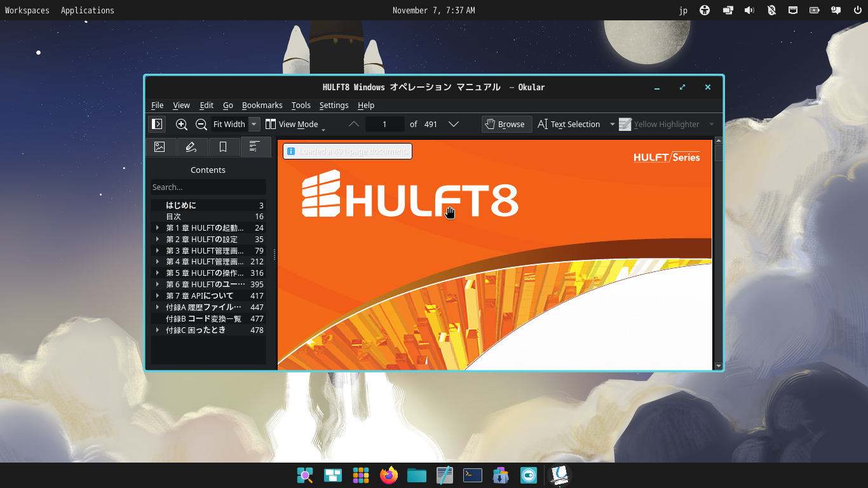Open the View menu
Image resolution: width=868 pixels, height=488 pixels.
click(x=182, y=105)
